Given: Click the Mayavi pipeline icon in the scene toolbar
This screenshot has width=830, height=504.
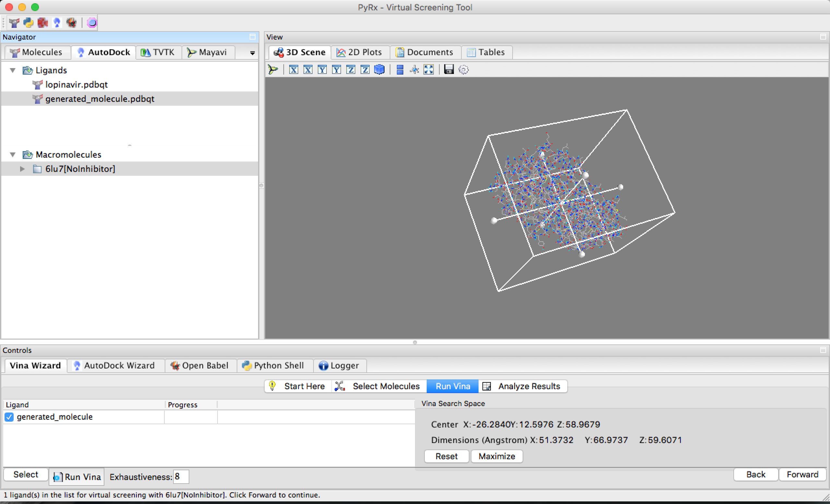Looking at the screenshot, I should click(x=273, y=70).
